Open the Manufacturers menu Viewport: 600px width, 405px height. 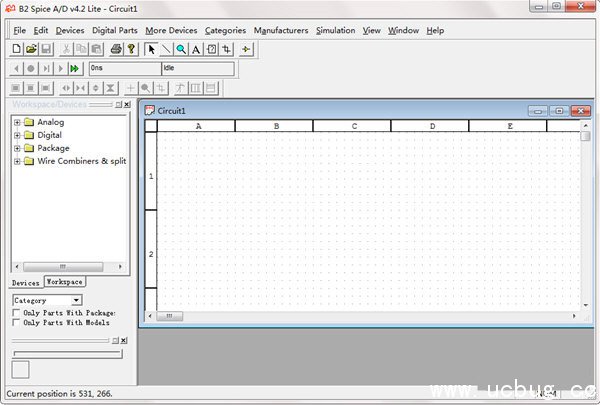(x=281, y=30)
